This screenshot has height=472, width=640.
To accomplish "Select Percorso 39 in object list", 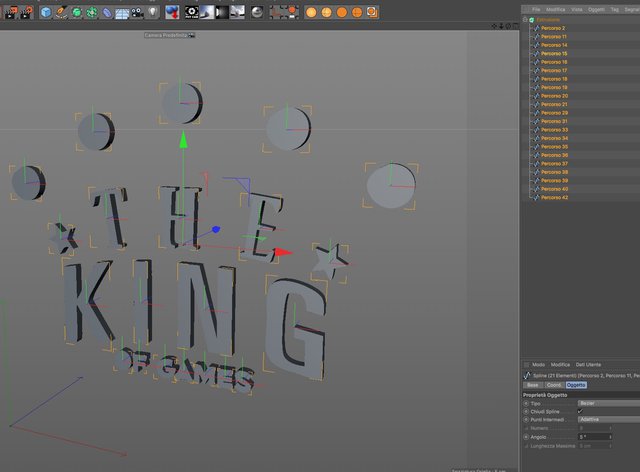I will tap(554, 180).
